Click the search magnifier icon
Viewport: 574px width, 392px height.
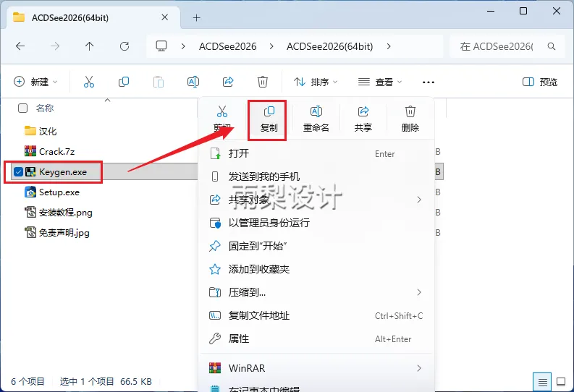(552, 46)
